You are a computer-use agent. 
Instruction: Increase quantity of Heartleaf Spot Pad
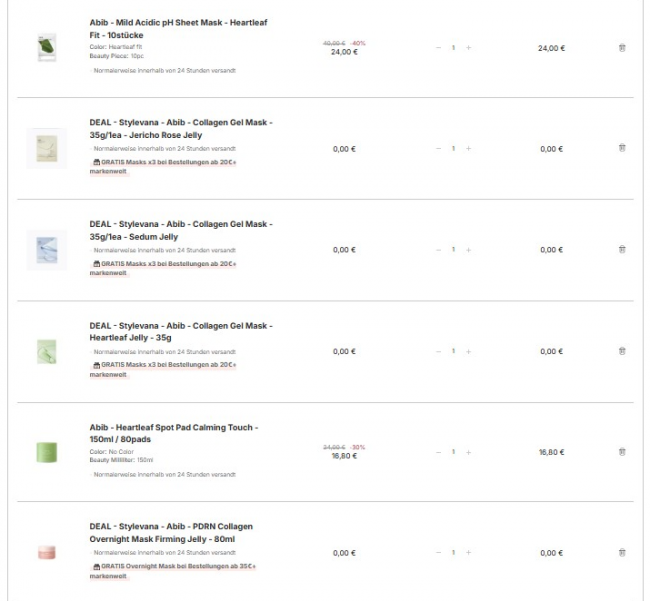coord(469,452)
